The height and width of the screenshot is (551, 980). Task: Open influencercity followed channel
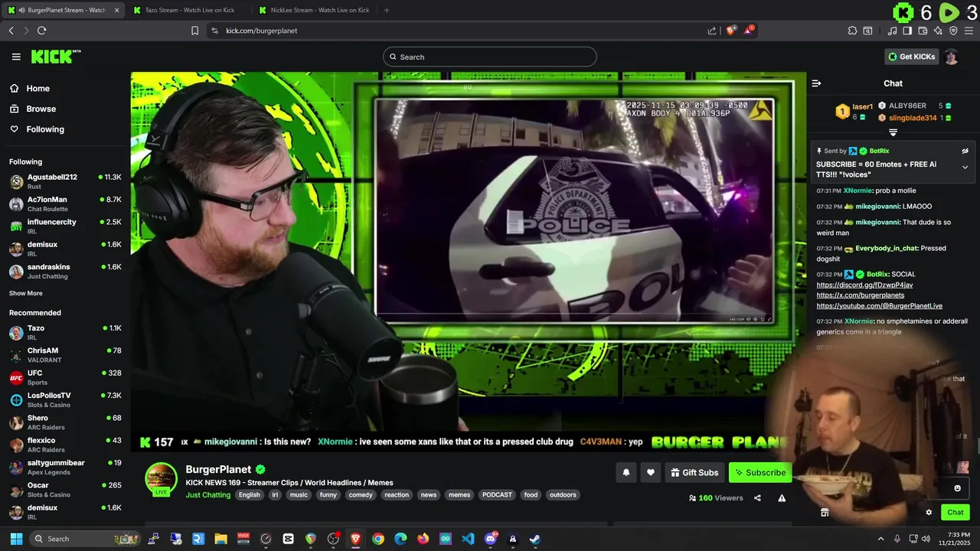point(65,227)
